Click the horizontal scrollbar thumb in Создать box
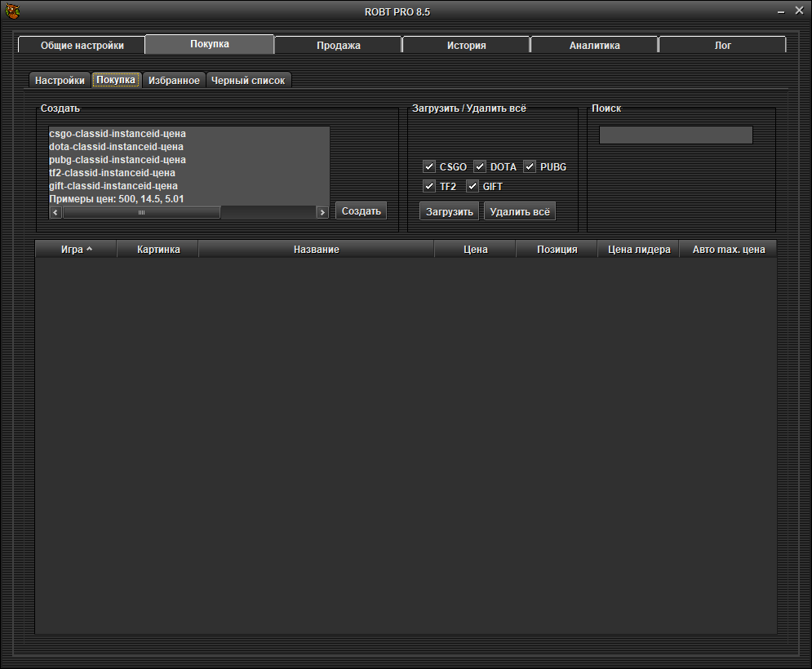The width and height of the screenshot is (812, 669). click(141, 212)
